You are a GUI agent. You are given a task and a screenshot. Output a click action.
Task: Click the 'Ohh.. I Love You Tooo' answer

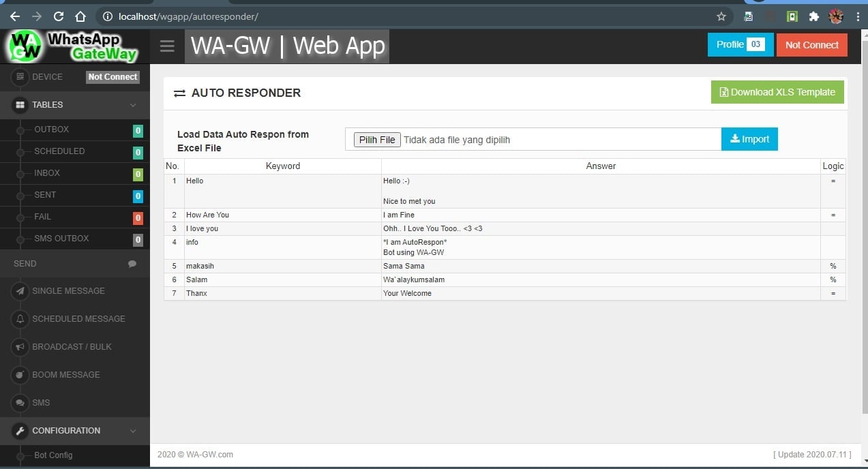[x=601, y=228]
